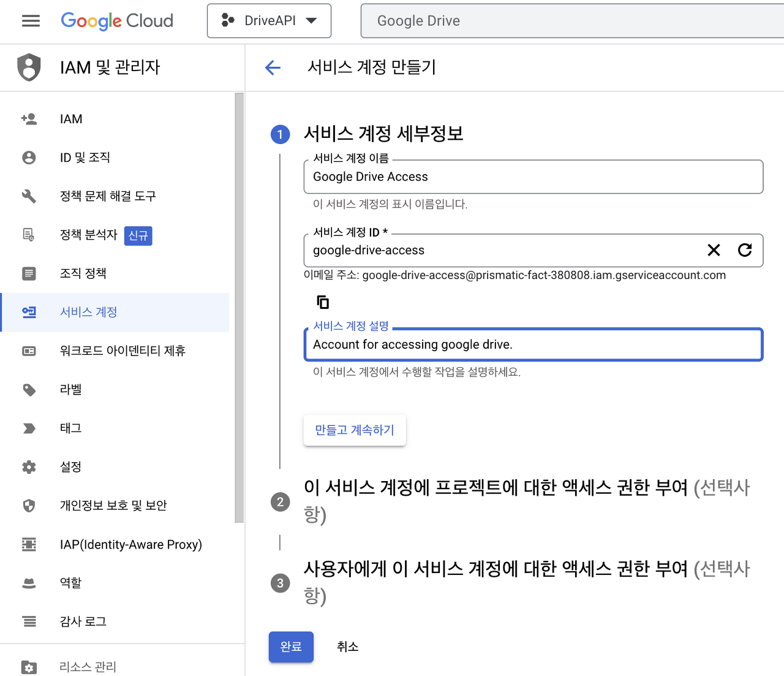Screen dimensions: 784x676
Task: Click the 취소 button
Action: click(347, 647)
